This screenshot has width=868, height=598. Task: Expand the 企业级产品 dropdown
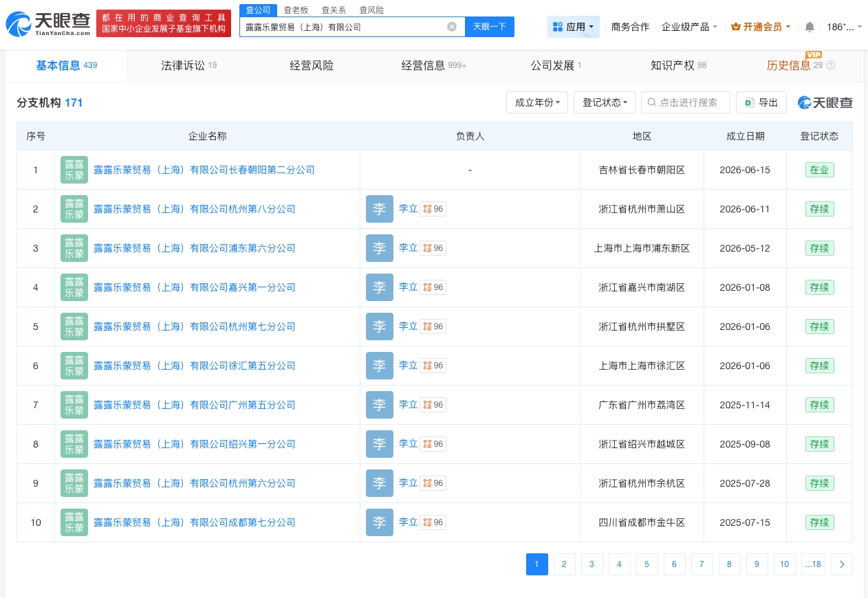click(689, 27)
